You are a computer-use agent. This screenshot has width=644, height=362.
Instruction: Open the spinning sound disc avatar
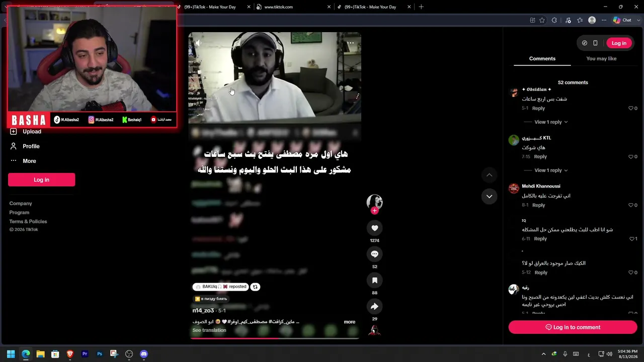coord(374,330)
